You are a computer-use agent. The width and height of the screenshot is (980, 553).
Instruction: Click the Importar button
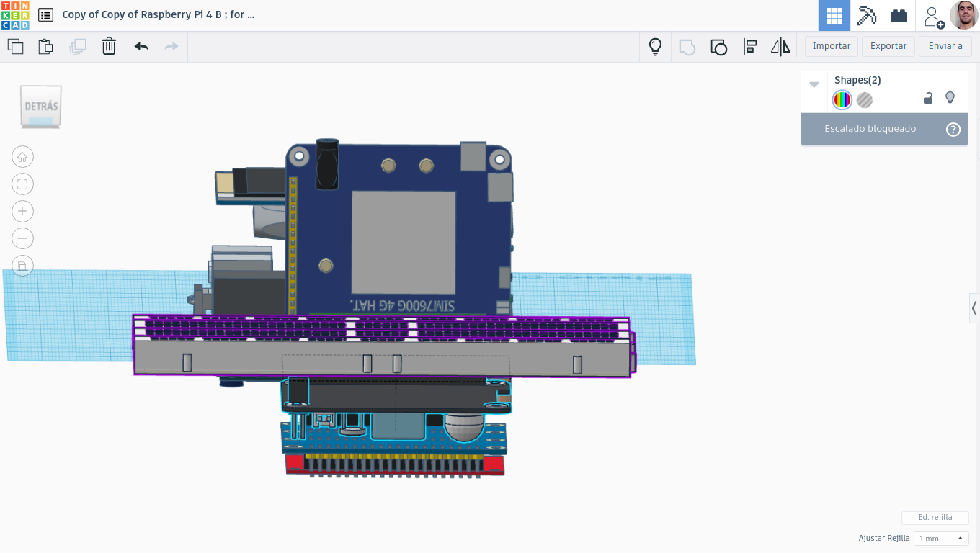(x=832, y=46)
